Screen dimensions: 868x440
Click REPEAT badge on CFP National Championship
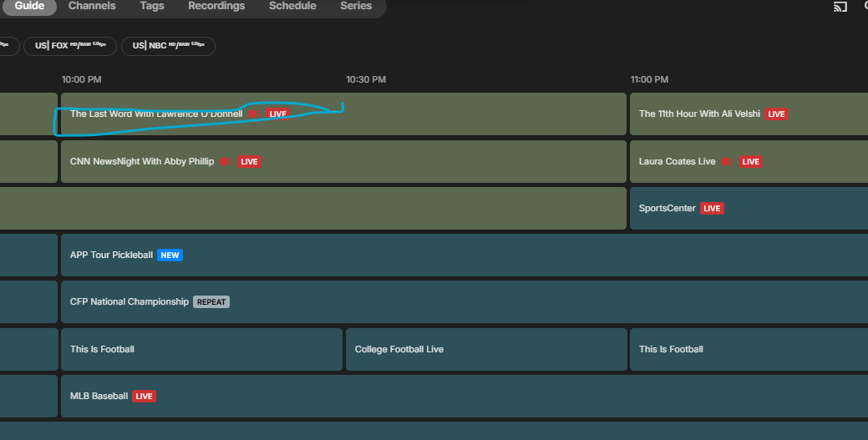coord(211,301)
